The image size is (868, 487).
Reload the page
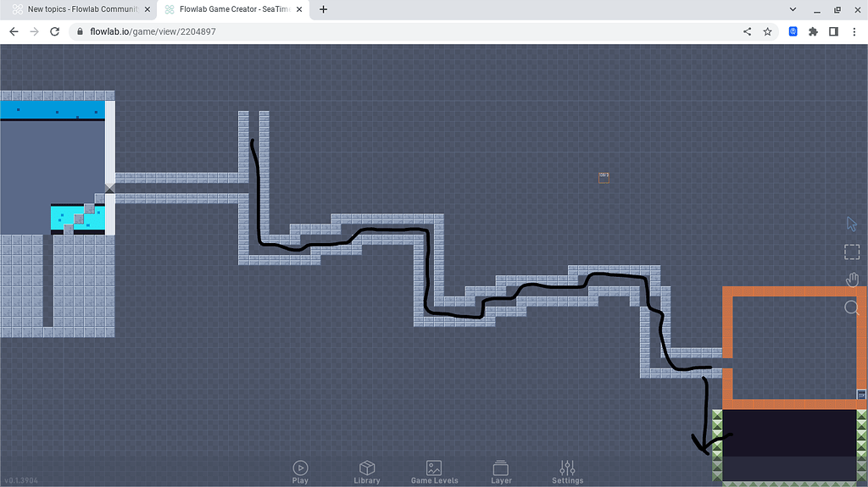click(x=55, y=31)
